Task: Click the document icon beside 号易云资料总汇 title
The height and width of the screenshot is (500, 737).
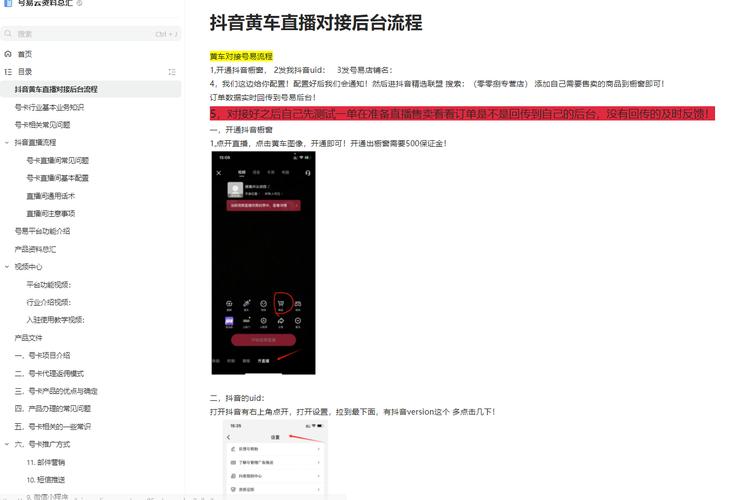Action: tap(8, 3)
